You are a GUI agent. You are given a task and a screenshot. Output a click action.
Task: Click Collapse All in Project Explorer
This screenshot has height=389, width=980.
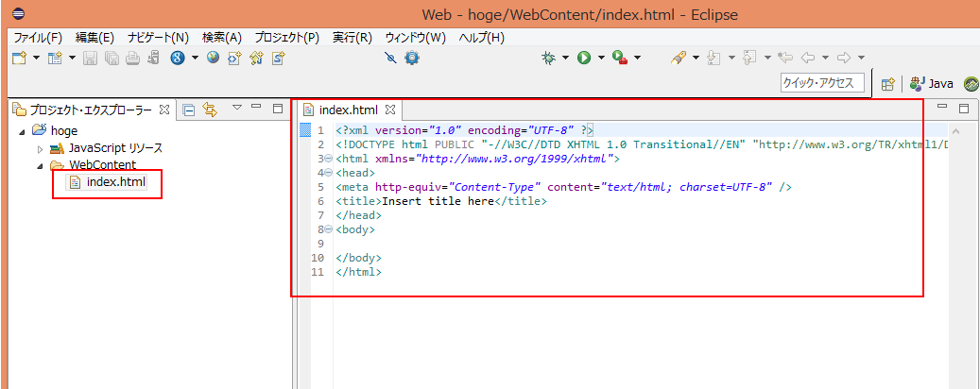[x=189, y=110]
